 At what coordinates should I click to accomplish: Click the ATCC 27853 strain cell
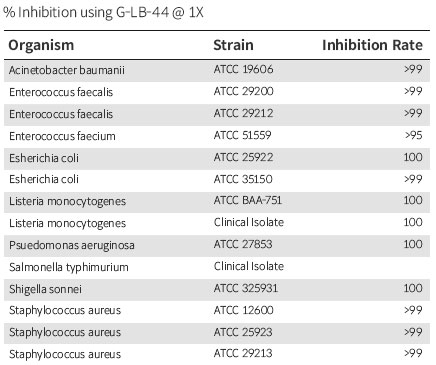tap(243, 244)
